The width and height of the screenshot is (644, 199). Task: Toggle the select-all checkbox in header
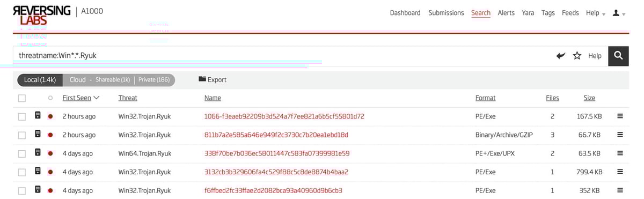point(22,98)
